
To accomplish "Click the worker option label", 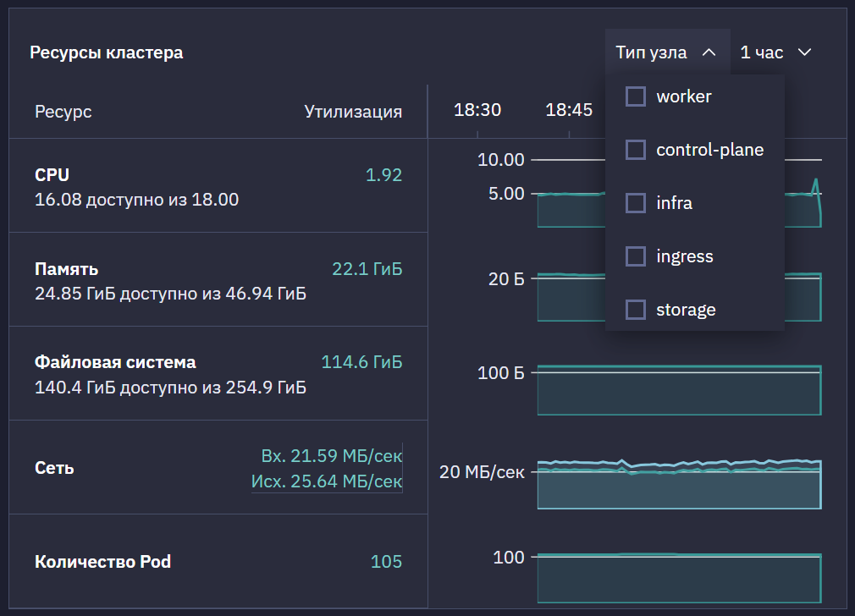I will tap(684, 96).
